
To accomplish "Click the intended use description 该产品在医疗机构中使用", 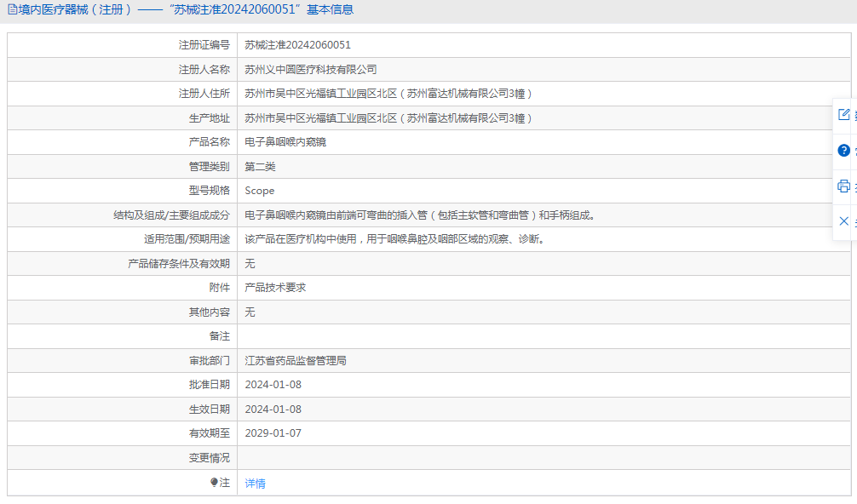I will click(x=301, y=239).
